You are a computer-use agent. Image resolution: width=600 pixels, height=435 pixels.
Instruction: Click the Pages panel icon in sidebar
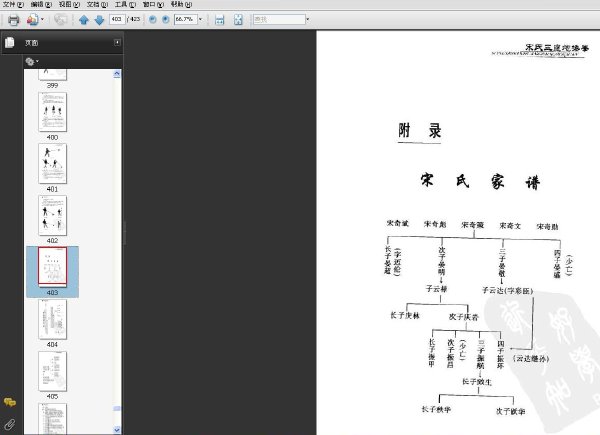pyautogui.click(x=10, y=42)
